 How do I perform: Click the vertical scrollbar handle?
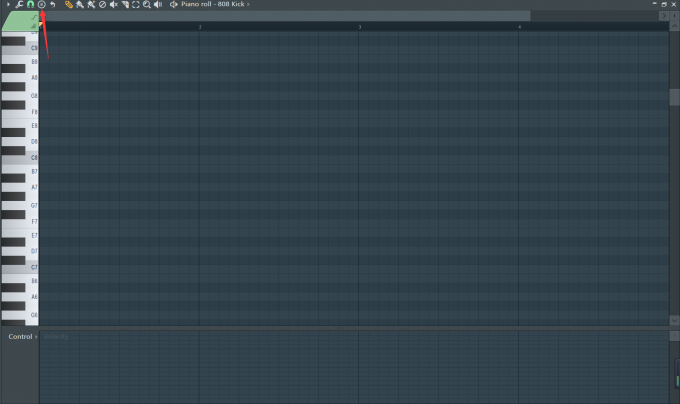[x=674, y=97]
